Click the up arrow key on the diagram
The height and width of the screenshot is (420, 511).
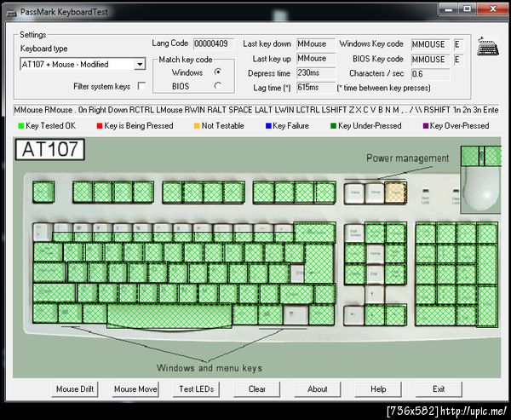[375, 295]
